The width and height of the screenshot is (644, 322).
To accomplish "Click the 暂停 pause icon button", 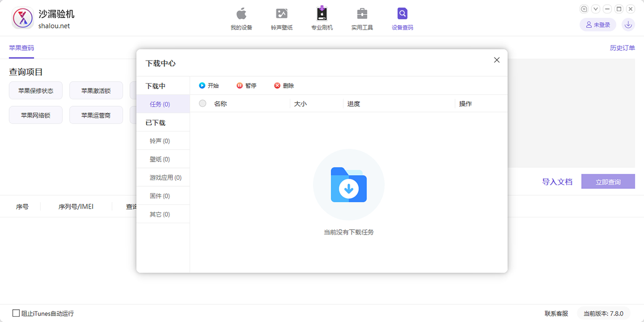I will tap(246, 85).
